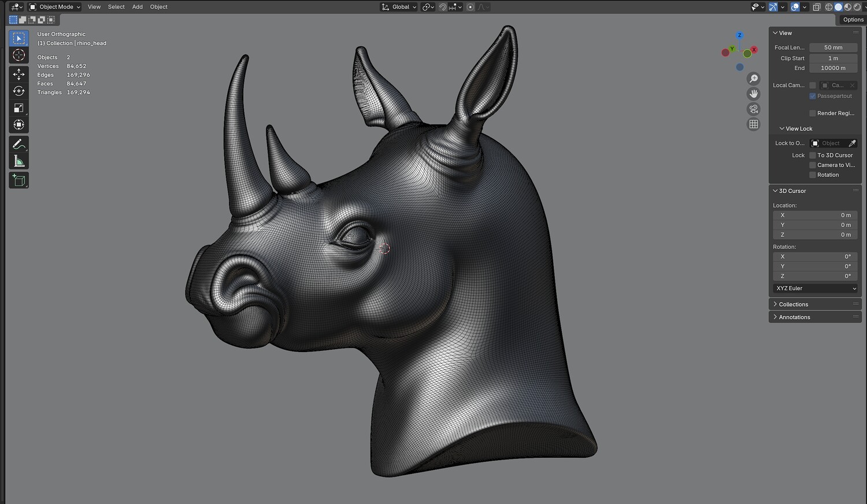Open Global transform orientation dropdown
Screen dimensions: 867x504
pos(399,7)
